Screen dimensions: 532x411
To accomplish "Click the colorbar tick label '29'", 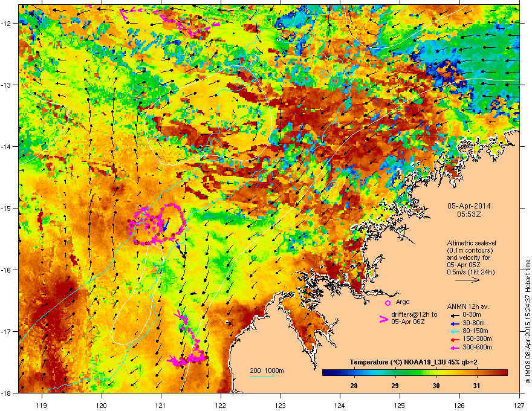I will pyautogui.click(x=395, y=386).
